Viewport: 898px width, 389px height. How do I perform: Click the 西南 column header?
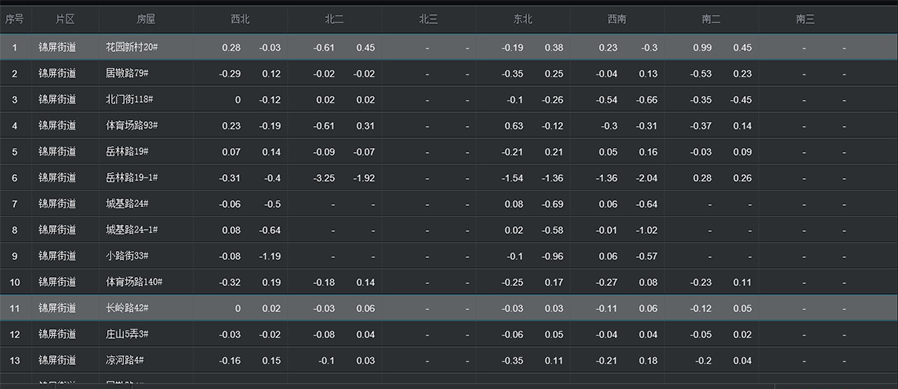tap(617, 19)
